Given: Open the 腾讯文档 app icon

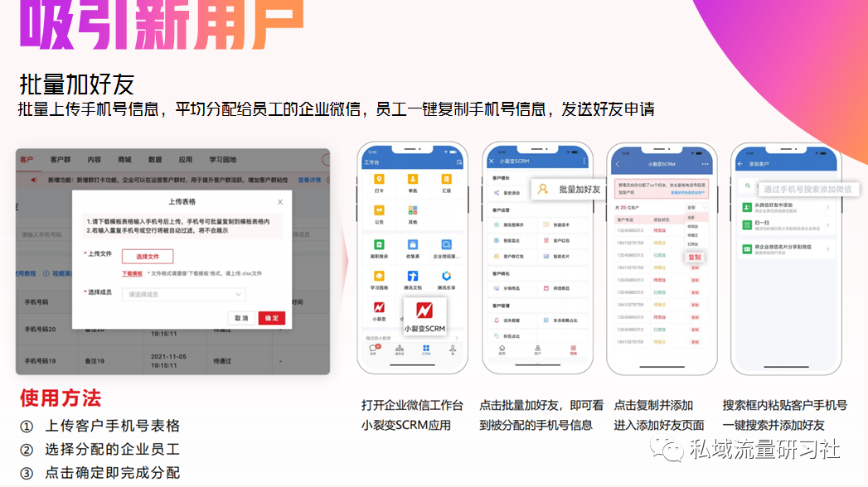Looking at the screenshot, I should [x=413, y=277].
